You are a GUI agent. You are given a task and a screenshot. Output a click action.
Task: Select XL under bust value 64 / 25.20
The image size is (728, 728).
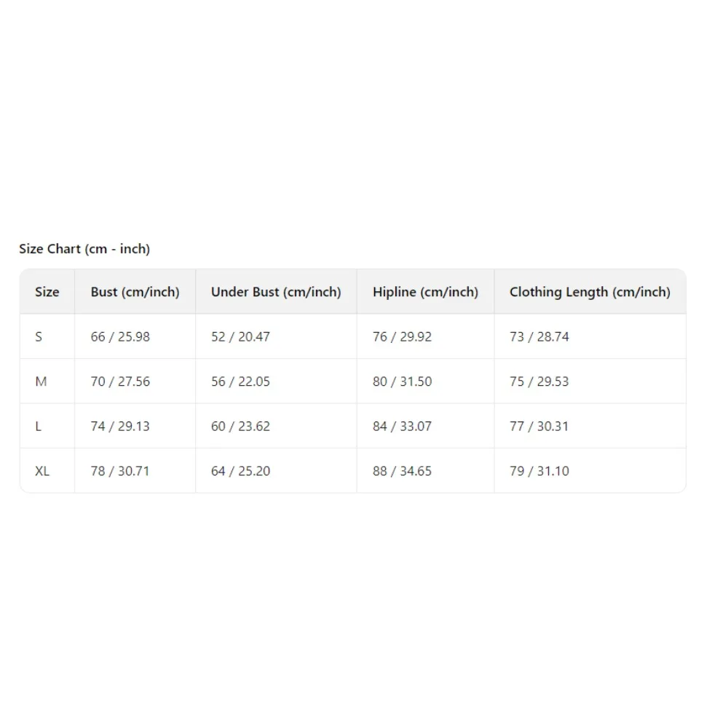tap(240, 471)
